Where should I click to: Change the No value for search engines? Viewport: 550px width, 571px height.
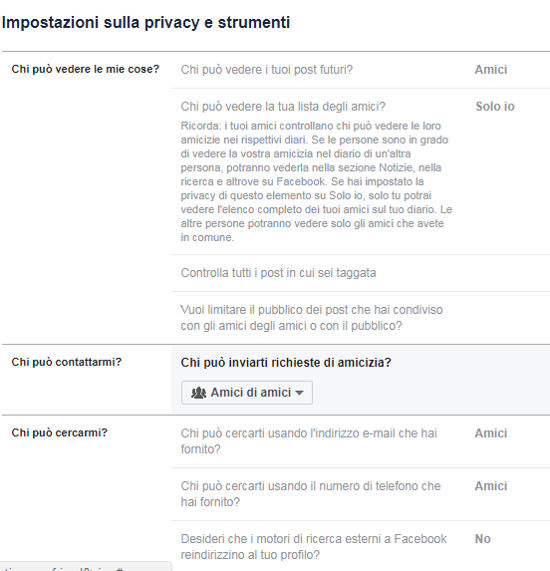(483, 539)
